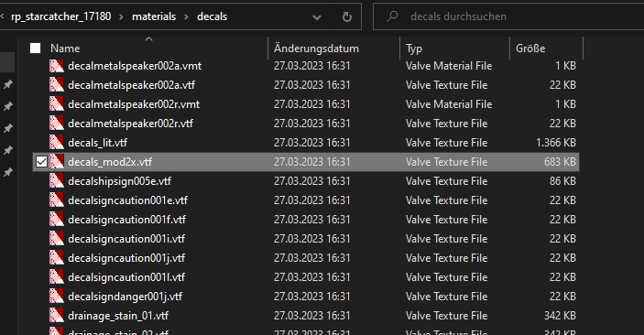Click the 86 KB size cell
Image resolution: width=644 pixels, height=335 pixels.
coord(562,181)
